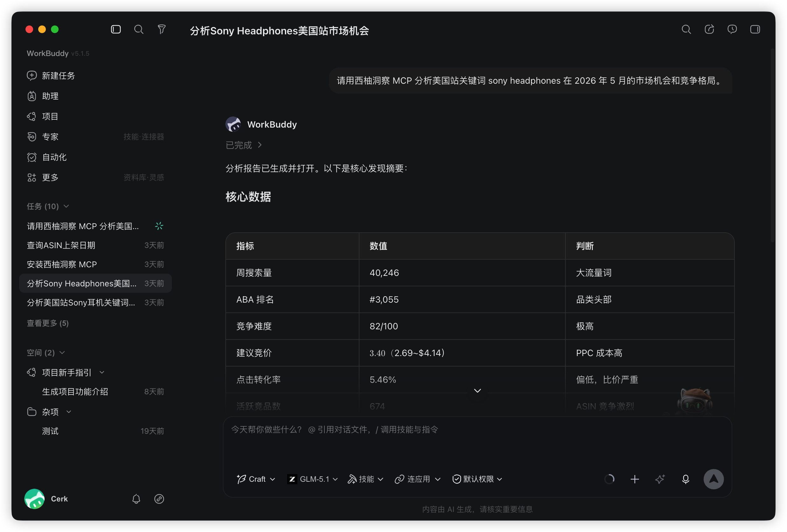Toggle the left sidebar panel icon
Screen dimensions: 787x532
coord(116,30)
